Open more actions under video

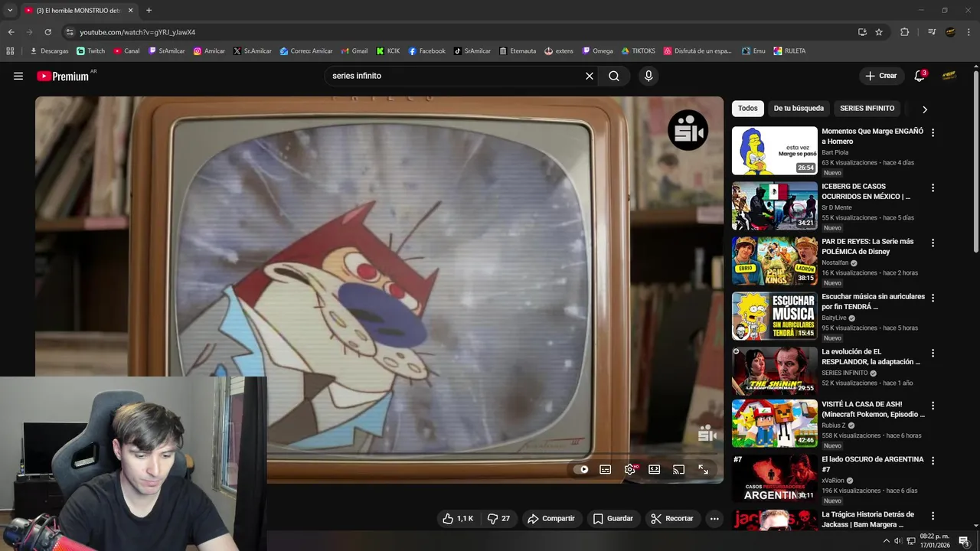(x=714, y=518)
